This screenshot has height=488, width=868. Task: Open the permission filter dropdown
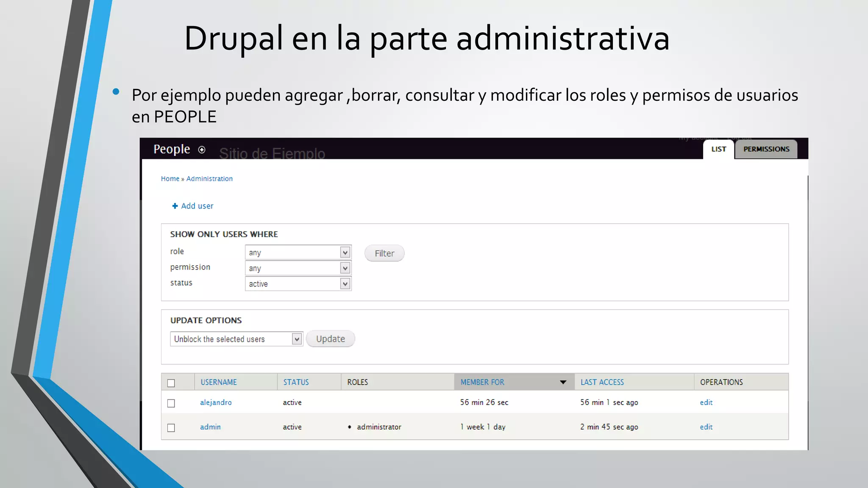pyautogui.click(x=298, y=268)
